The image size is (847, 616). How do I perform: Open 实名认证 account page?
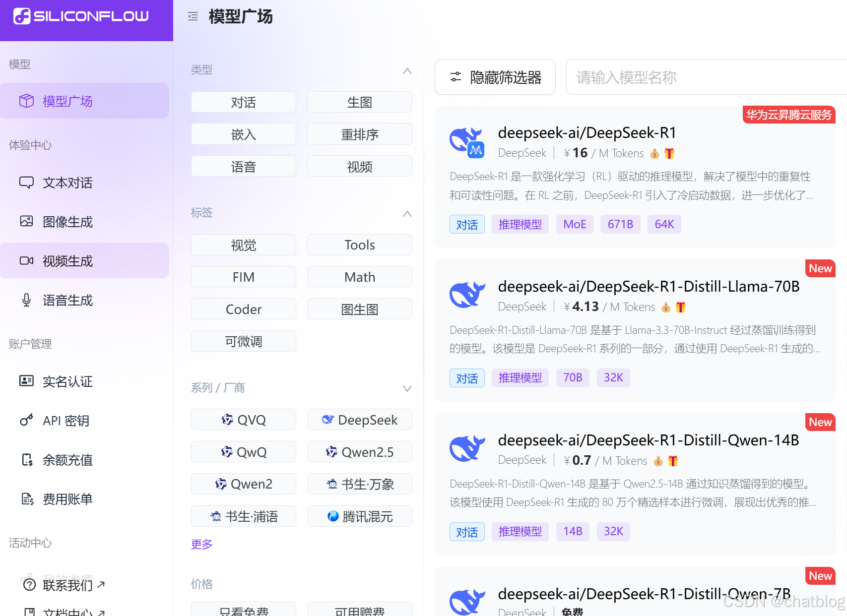(84, 381)
